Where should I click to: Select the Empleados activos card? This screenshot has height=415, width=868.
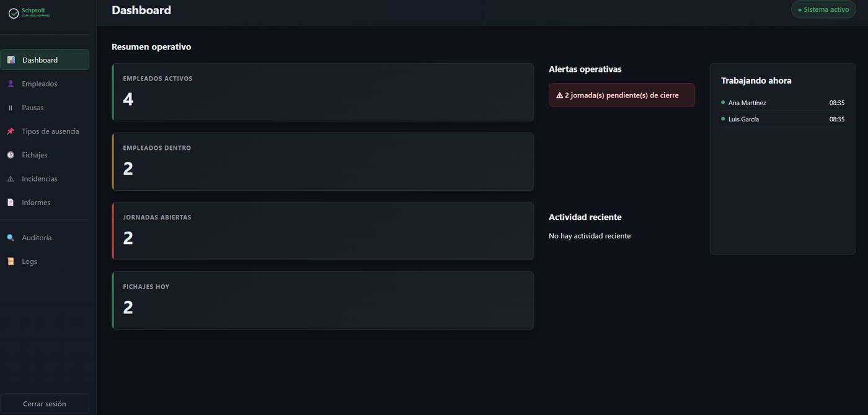click(323, 92)
